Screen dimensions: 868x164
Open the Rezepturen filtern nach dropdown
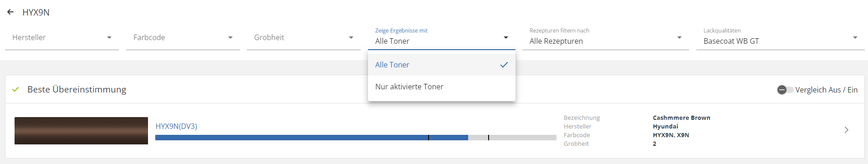click(x=606, y=38)
